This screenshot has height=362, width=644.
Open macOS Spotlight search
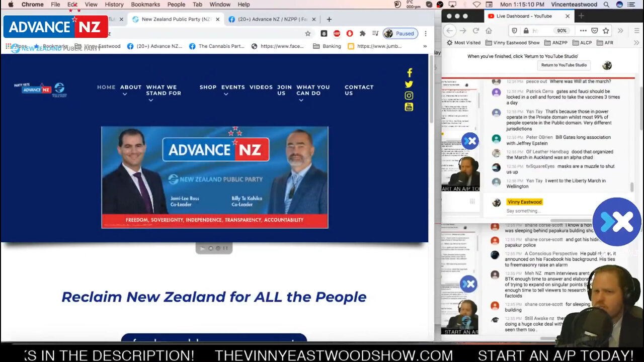pyautogui.click(x=606, y=5)
